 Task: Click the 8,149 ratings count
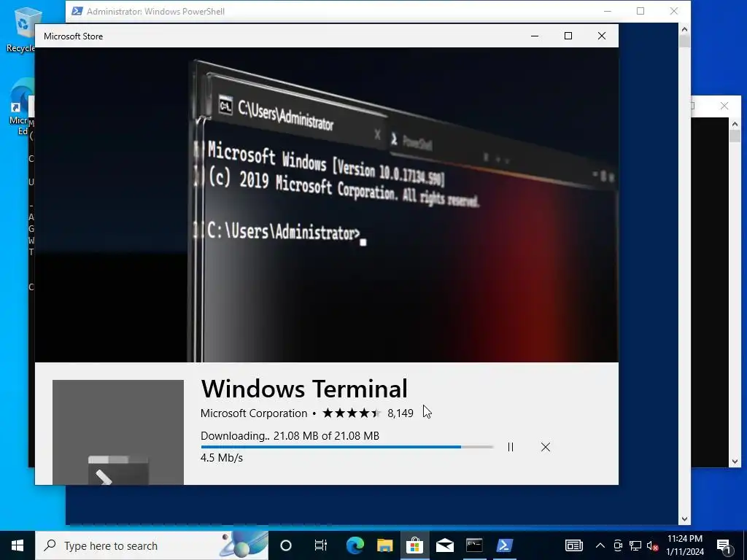400,413
